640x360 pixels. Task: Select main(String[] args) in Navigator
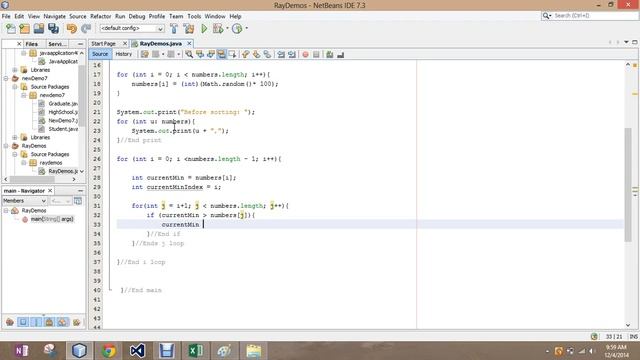[52, 219]
